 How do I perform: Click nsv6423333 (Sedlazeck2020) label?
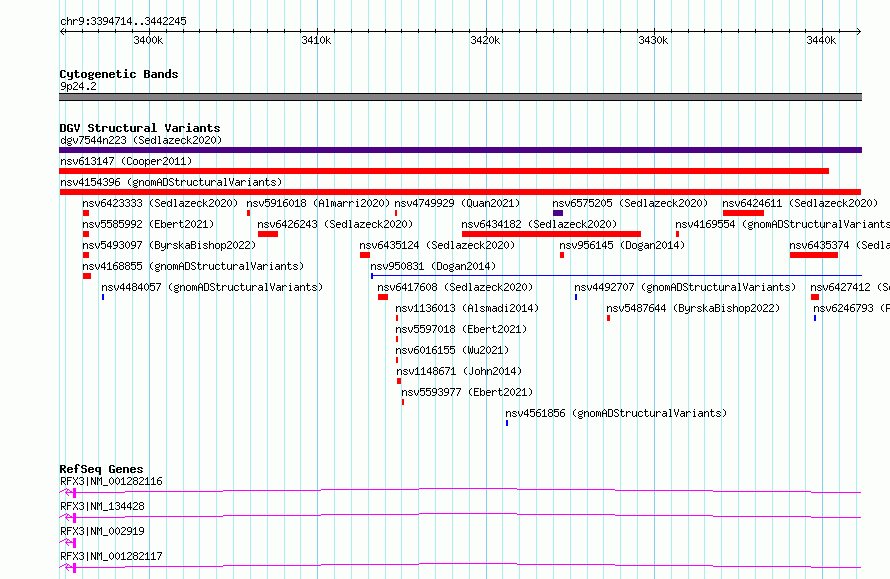(160, 203)
